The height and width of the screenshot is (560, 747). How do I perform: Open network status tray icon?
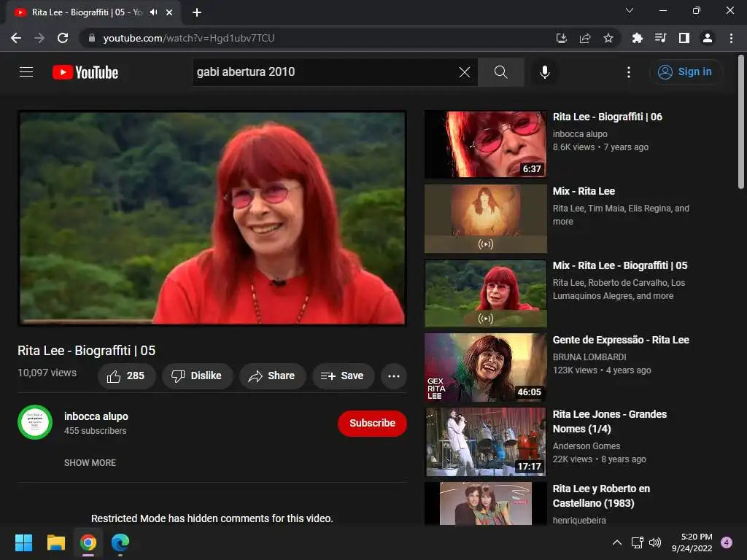point(638,542)
